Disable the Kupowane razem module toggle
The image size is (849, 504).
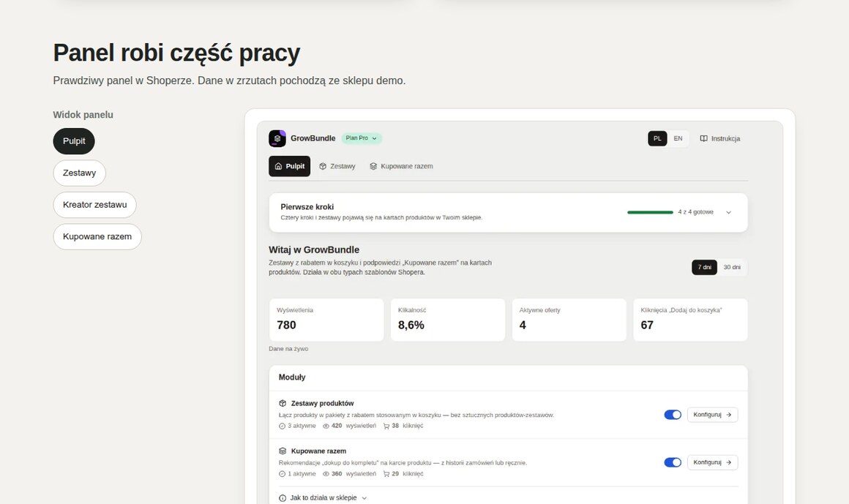coord(673,462)
